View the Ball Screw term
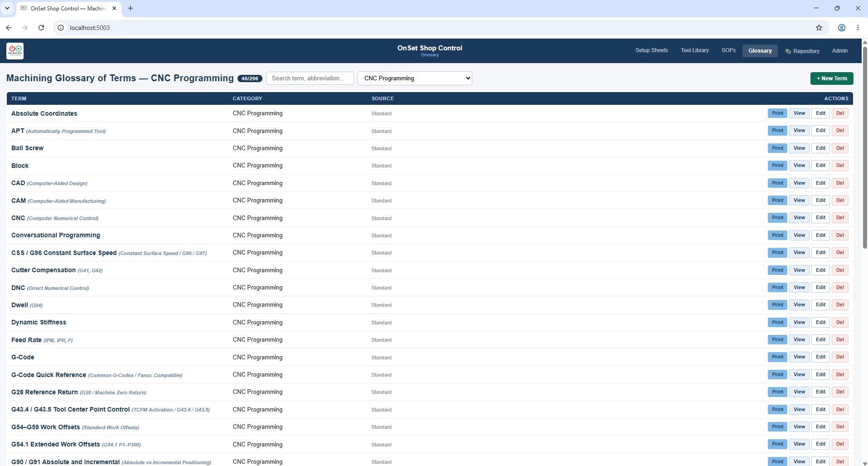The height and width of the screenshot is (466, 868). (799, 148)
